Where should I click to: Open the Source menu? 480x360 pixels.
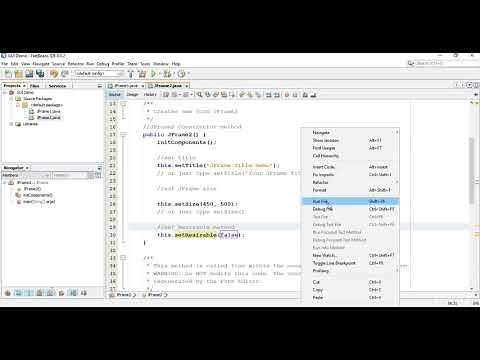58,64
